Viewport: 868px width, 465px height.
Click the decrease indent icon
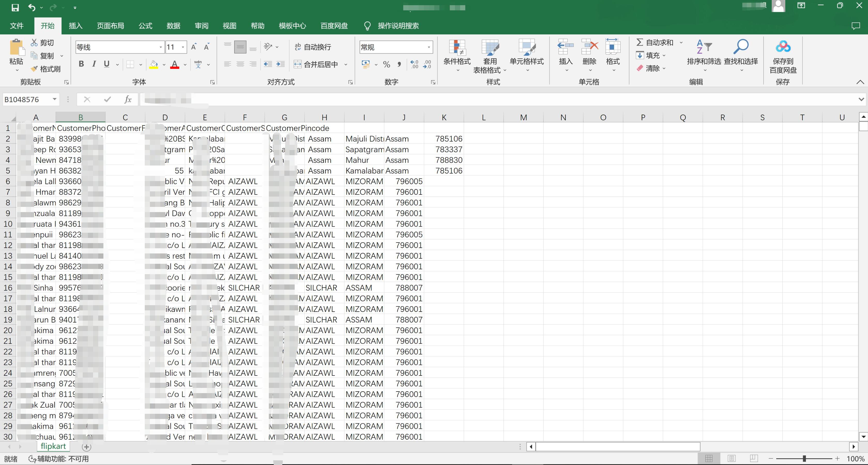[x=268, y=64]
